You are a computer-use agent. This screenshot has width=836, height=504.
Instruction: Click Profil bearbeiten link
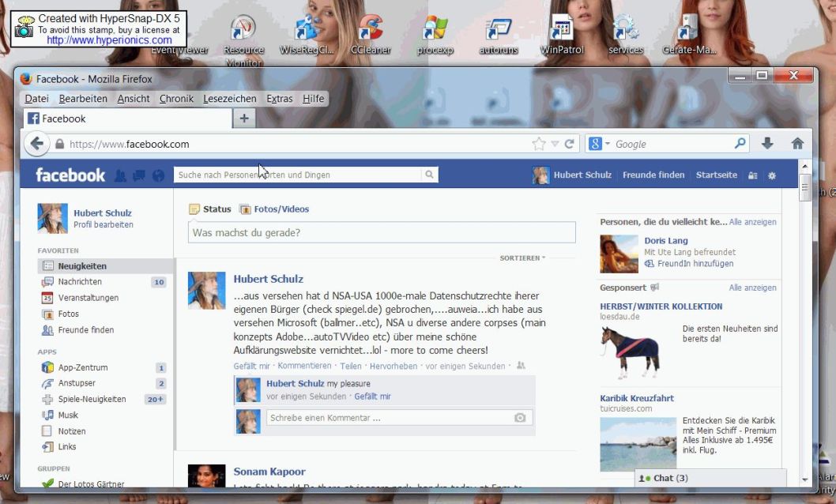(x=104, y=225)
